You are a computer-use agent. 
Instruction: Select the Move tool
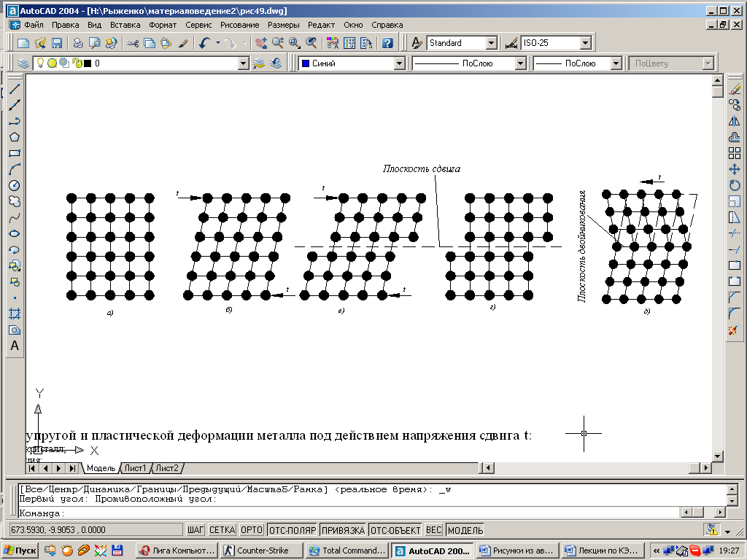pyautogui.click(x=735, y=169)
